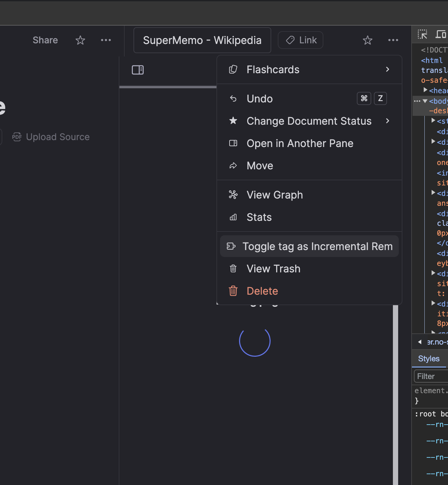The width and height of the screenshot is (448, 485).
Task: Select Open in Another Pane
Action: 300,143
